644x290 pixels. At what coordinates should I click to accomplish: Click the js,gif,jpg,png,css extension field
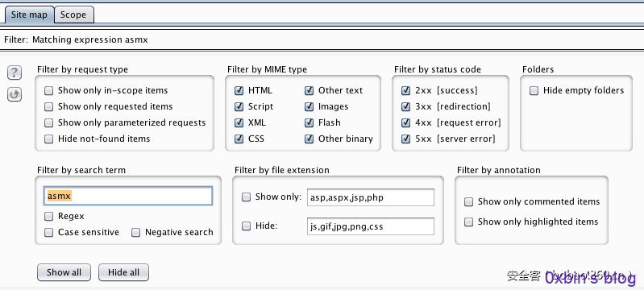click(x=371, y=226)
